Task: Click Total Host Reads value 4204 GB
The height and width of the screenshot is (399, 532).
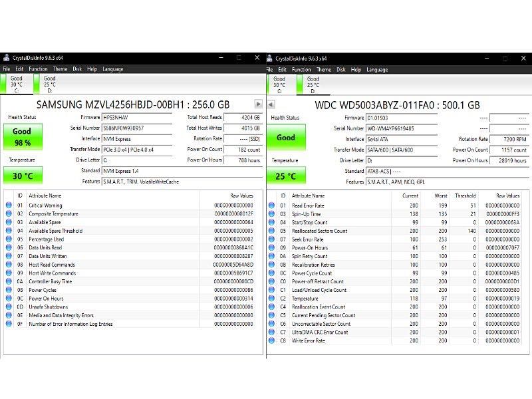Action: coord(243,118)
